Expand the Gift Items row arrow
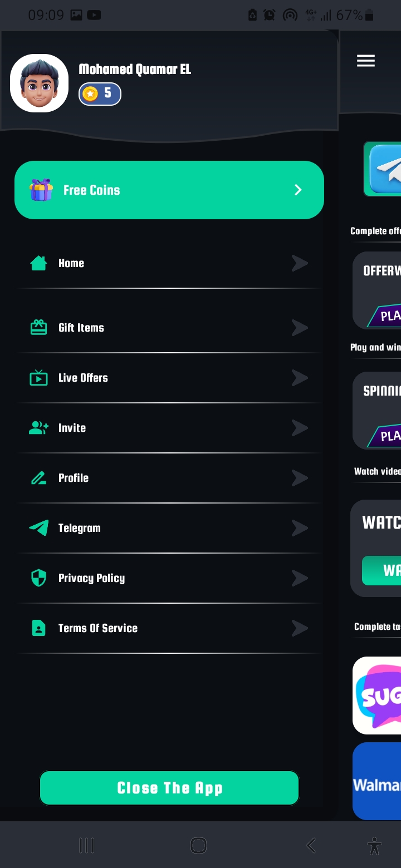The height and width of the screenshot is (868, 401). coord(300,328)
